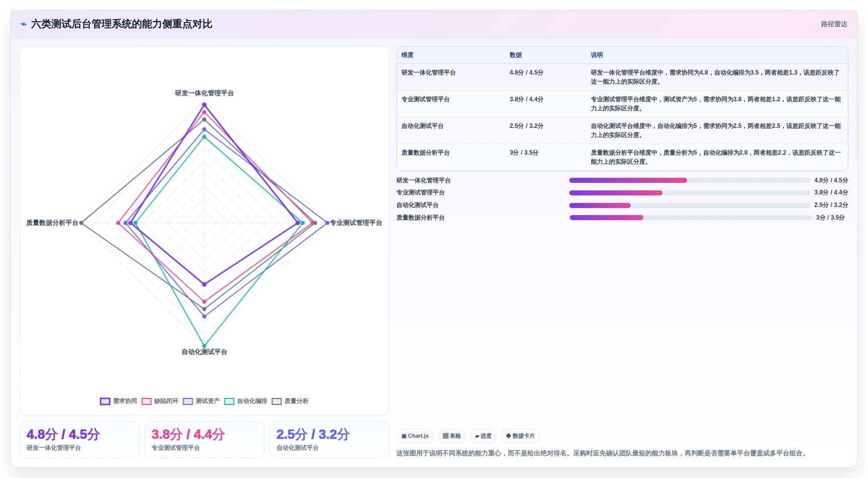Click the 数据卡片 tag
Screen dimensions: 868x478
point(520,436)
